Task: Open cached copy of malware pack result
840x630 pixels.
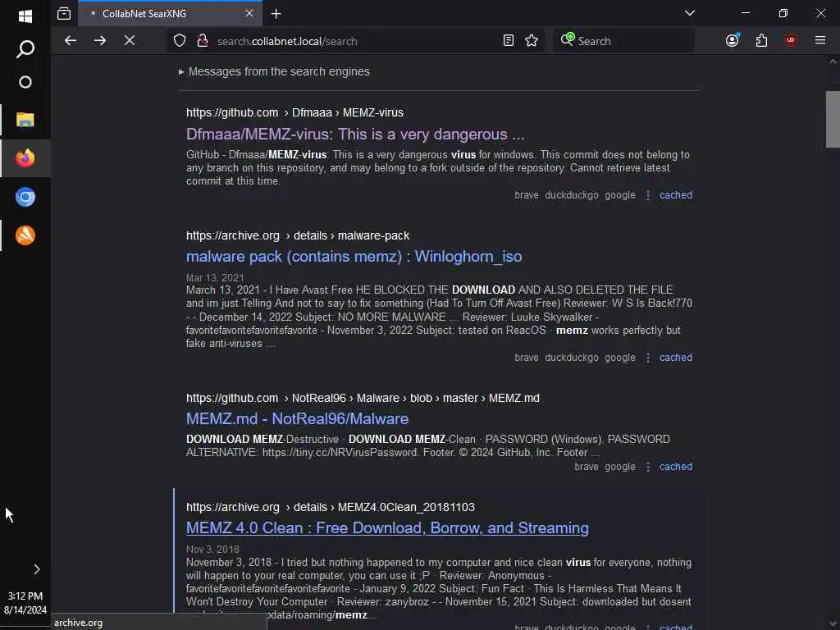Action: point(676,358)
